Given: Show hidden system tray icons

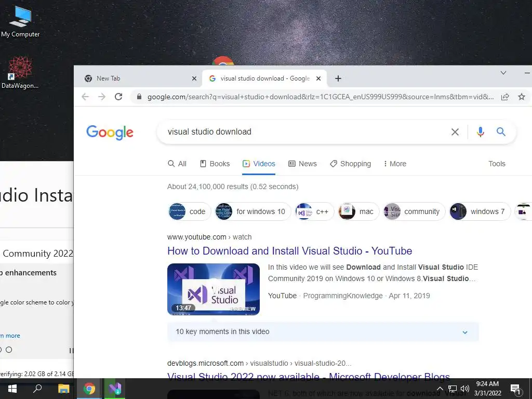Looking at the screenshot, I should coord(440,389).
